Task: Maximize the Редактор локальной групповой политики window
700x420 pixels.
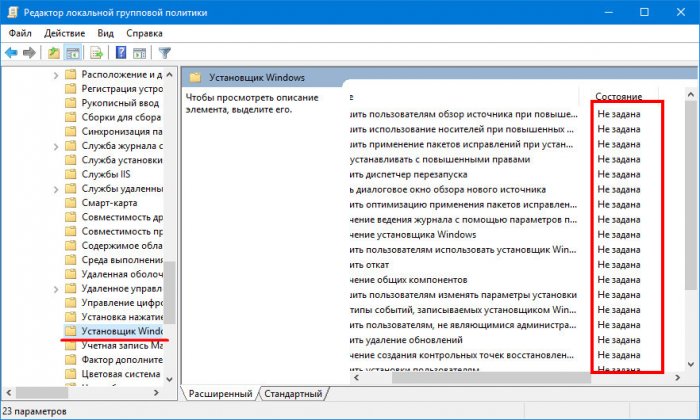Action: 644,12
